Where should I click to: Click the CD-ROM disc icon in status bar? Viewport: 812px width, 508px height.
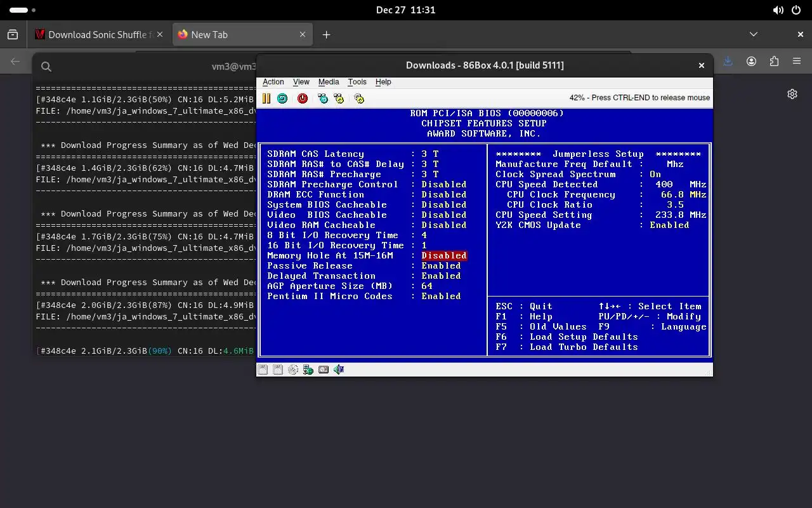point(293,370)
